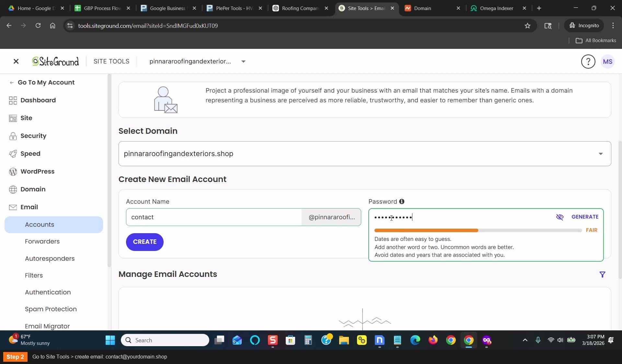Viewport: 622px width, 364px height.
Task: Open All Bookmarks folder
Action: click(596, 40)
